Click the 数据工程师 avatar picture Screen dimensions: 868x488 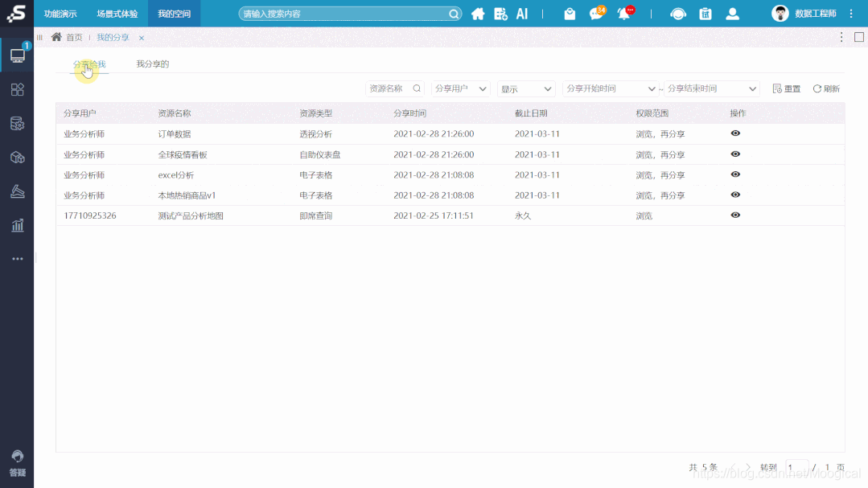[780, 14]
